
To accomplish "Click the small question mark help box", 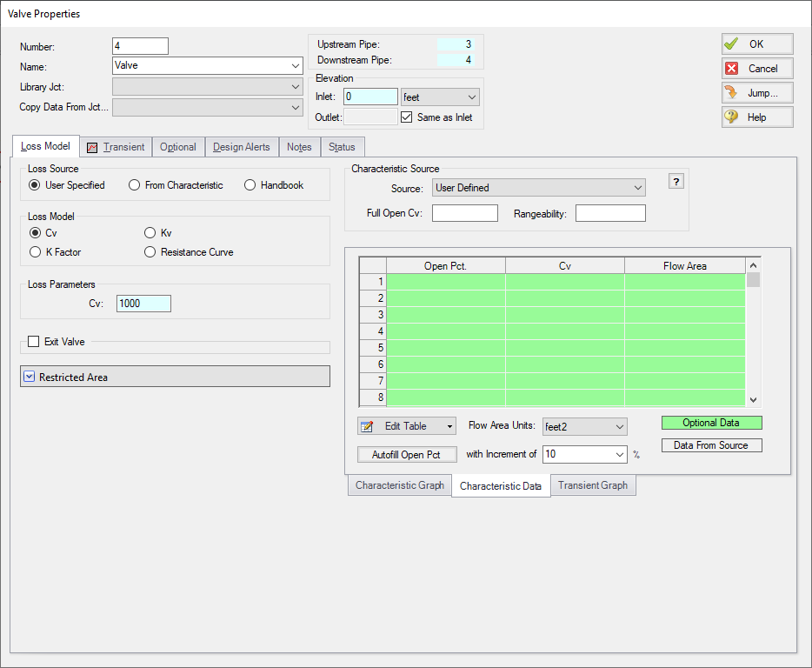I will (676, 181).
